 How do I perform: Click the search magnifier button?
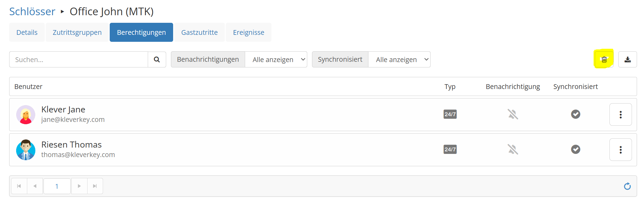pyautogui.click(x=157, y=60)
